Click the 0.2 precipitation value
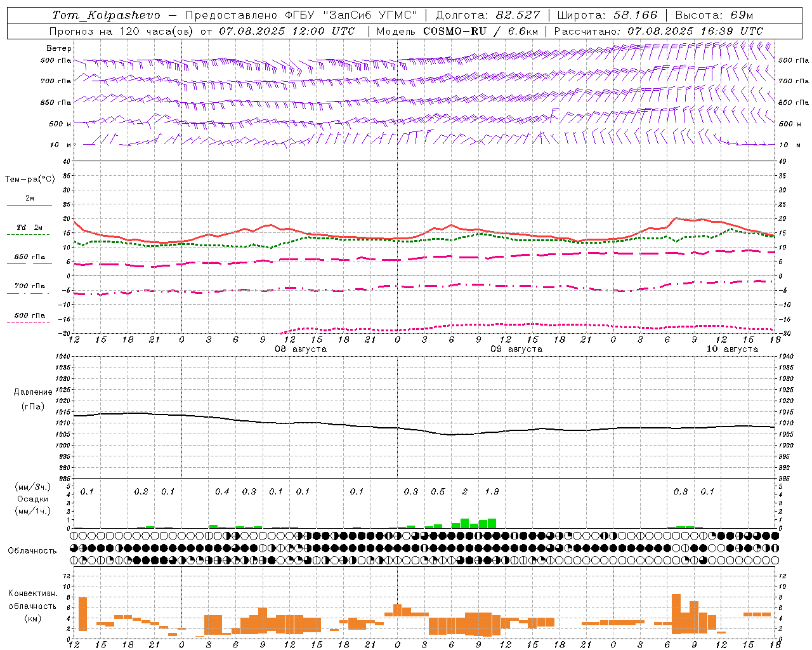This screenshot has width=812, height=650. (141, 492)
